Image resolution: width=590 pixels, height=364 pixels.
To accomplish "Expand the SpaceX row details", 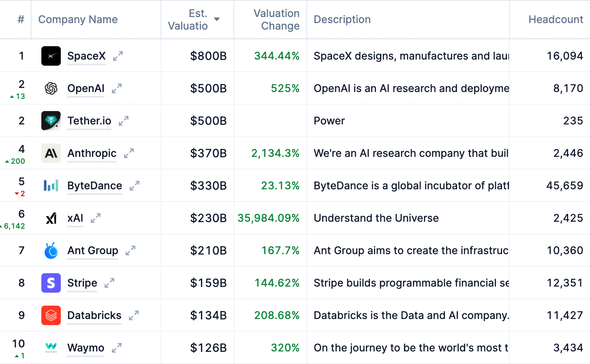I will point(118,56).
